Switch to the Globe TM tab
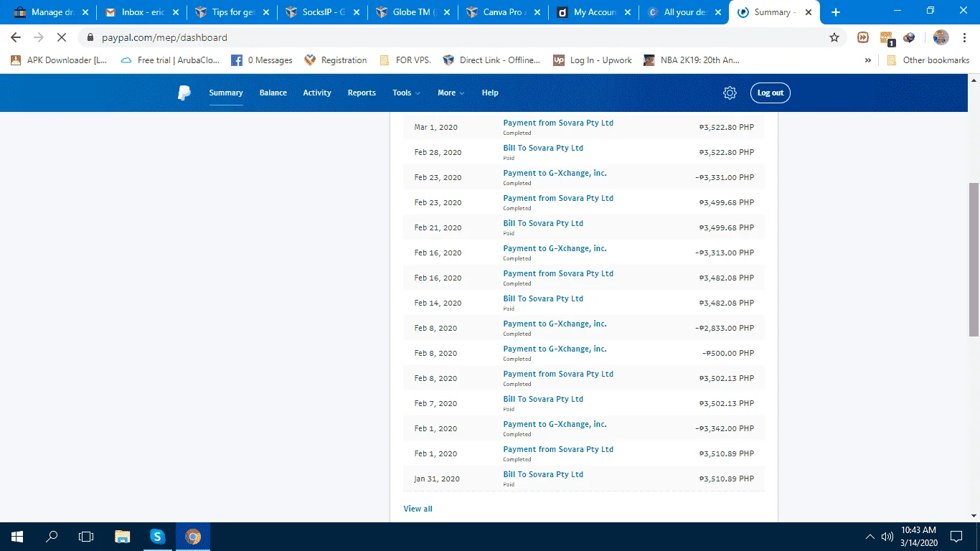 click(412, 12)
